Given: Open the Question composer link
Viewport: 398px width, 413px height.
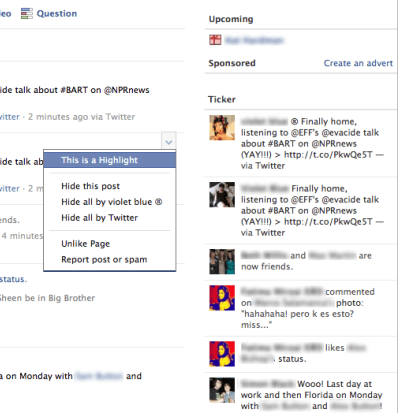Looking at the screenshot, I should coord(57,14).
